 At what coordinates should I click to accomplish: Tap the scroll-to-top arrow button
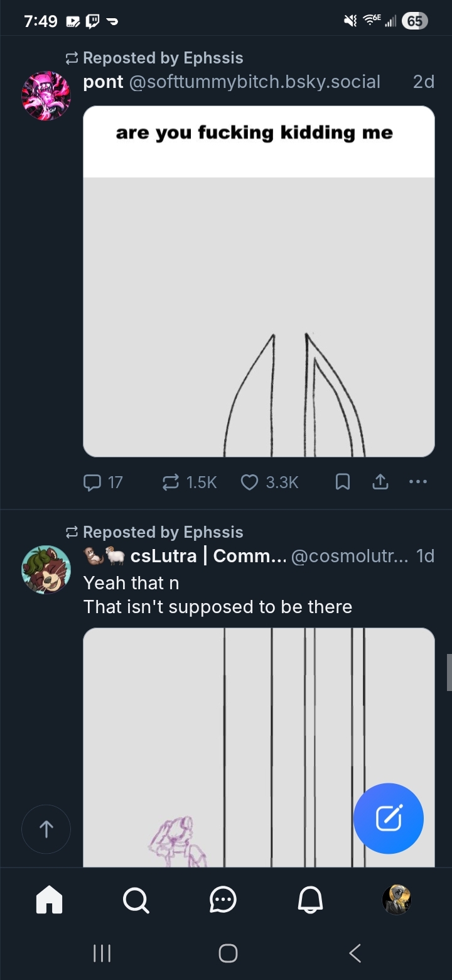tap(46, 829)
